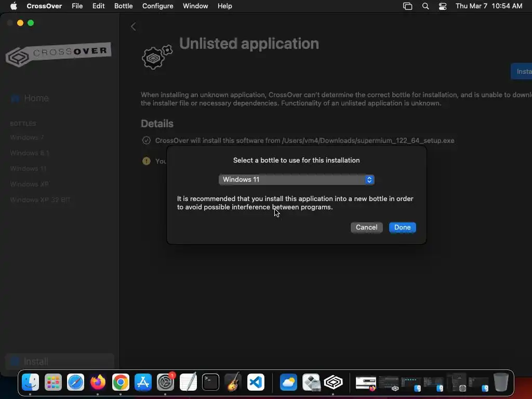Image resolution: width=532 pixels, height=399 pixels.
Task: Open the Bottle menu
Action: coord(124,6)
